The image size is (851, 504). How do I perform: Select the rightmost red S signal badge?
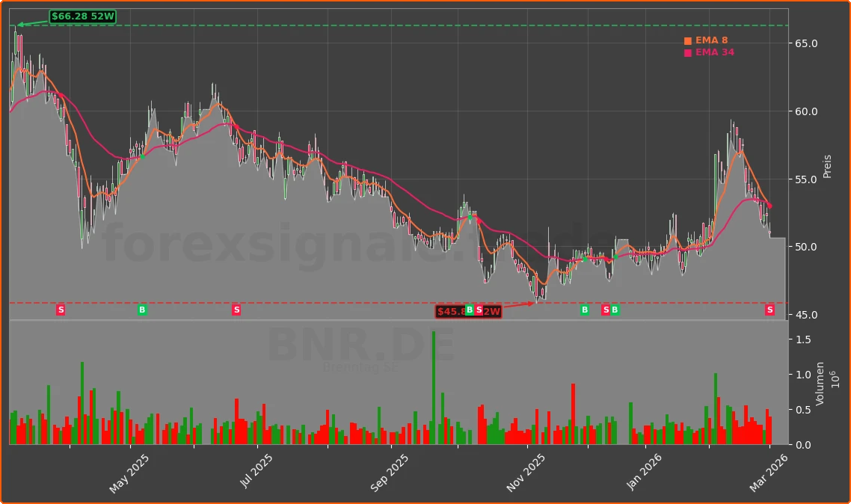(x=769, y=310)
